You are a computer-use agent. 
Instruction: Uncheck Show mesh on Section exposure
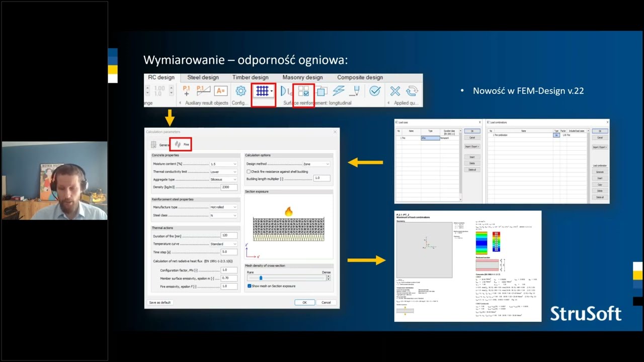249,286
